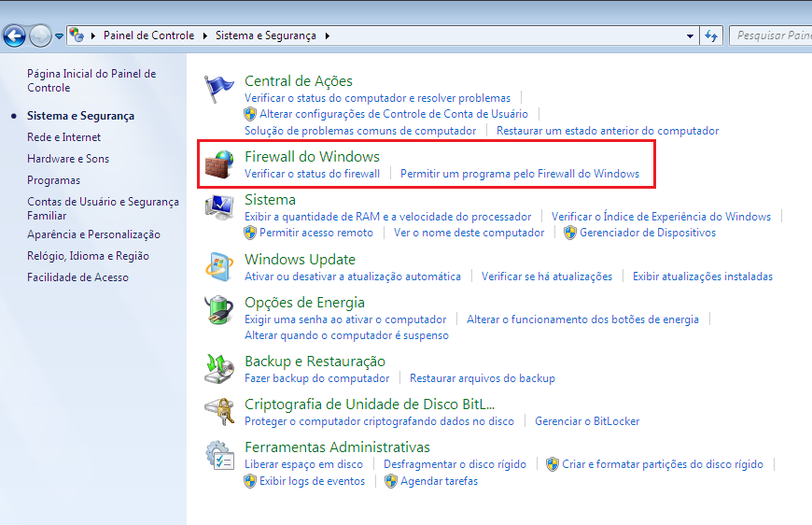The image size is (812, 525).
Task: Open Página Inicial do Painel de Controle
Action: click(91, 80)
